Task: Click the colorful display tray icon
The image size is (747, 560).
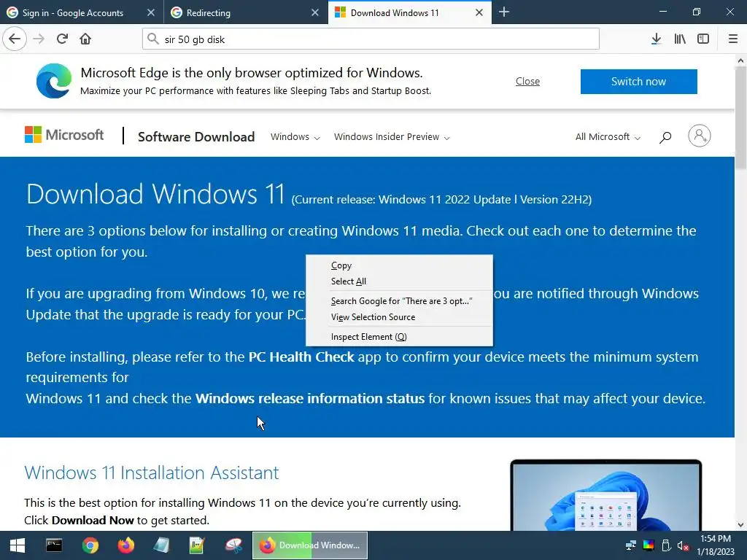Action: (x=649, y=545)
